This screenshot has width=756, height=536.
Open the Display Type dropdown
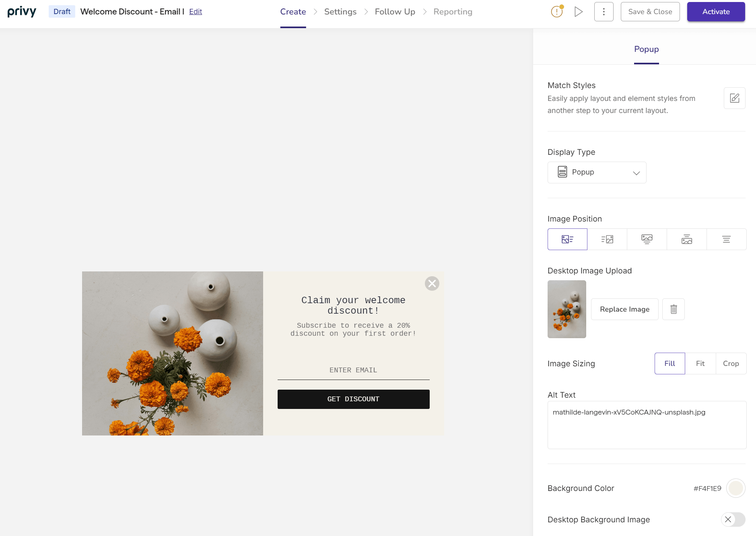point(597,173)
